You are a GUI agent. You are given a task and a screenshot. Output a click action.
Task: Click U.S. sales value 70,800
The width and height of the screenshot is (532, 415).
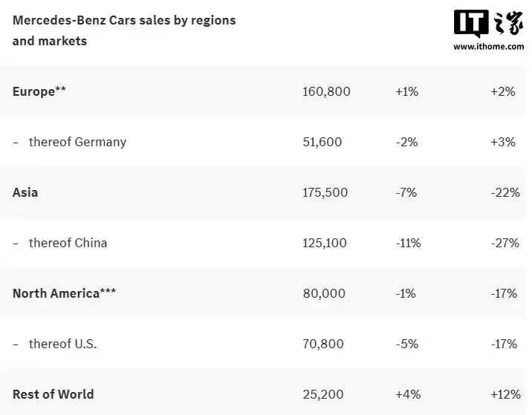click(323, 344)
